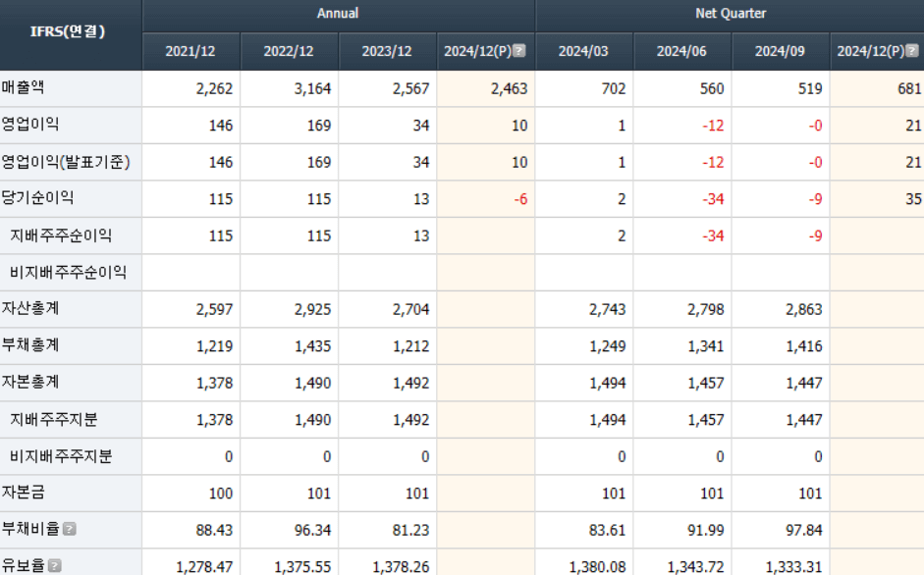Click 자산총계 value 2,863
The image size is (924, 575).
804,309
